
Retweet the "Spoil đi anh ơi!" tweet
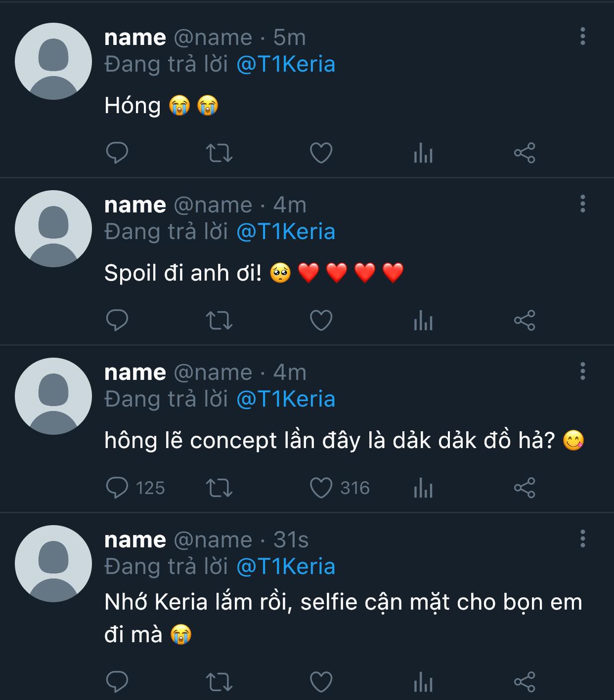[x=219, y=320]
